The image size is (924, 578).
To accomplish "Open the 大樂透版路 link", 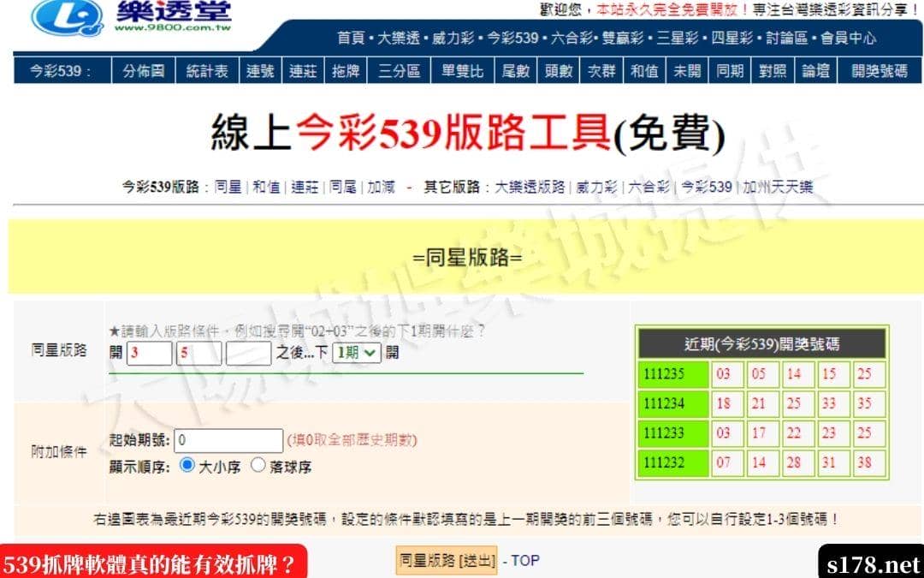I will click(x=530, y=188).
